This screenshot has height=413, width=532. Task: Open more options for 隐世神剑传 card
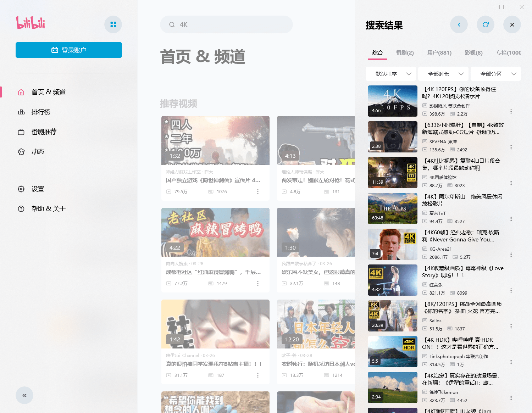258,192
